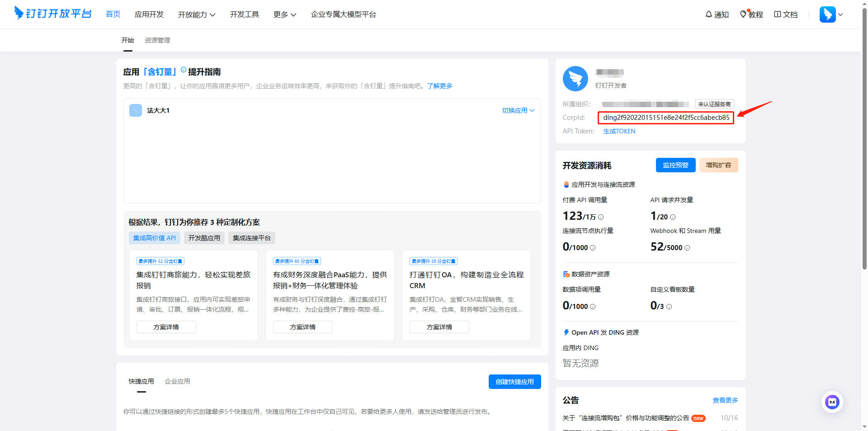Screen dimensions: 868x431
Task: Click the 监控预警 button
Action: pyautogui.click(x=676, y=165)
